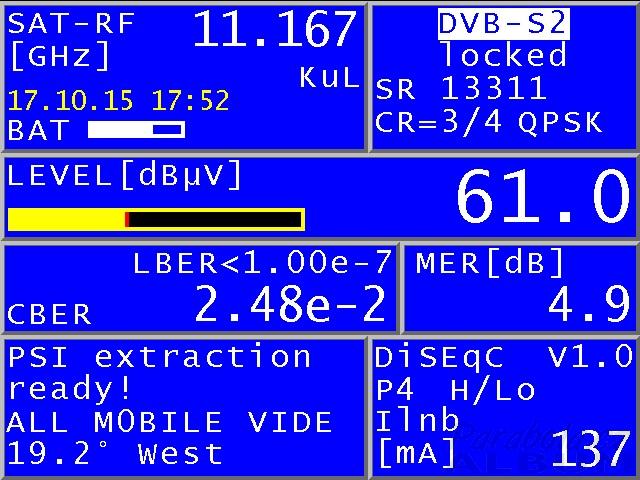Click the P4 H/Lo DiSEqC position
Image resolution: width=640 pixels, height=480 pixels.
[x=455, y=389]
